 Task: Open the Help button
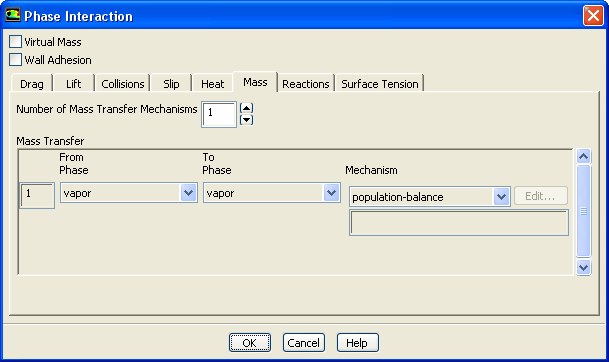tap(357, 343)
